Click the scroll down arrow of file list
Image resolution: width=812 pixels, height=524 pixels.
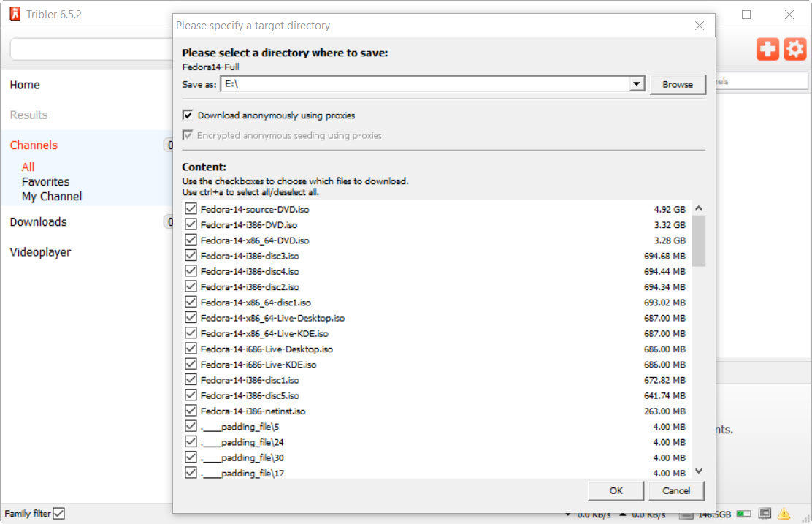[699, 471]
